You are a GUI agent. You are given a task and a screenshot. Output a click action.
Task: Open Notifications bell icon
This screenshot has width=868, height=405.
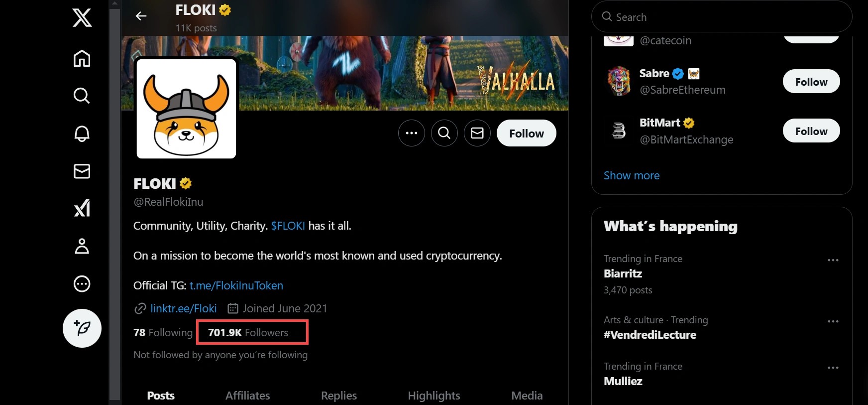tap(82, 134)
